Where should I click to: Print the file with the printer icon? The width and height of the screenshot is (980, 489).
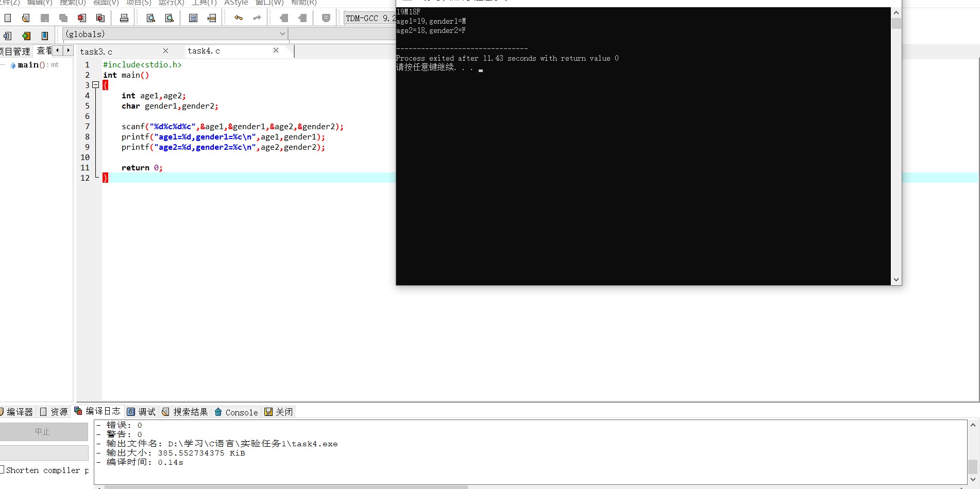124,18
